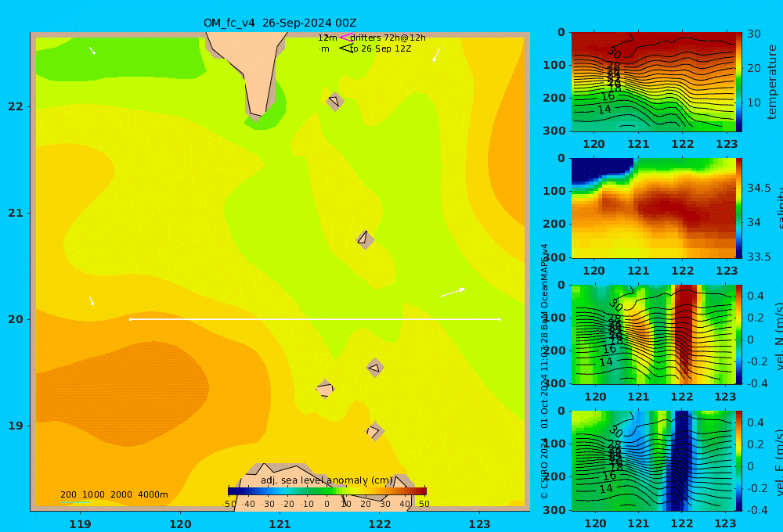Click the '34.5' tick on the salinity colorbar
The image size is (783, 532).
pos(759,188)
